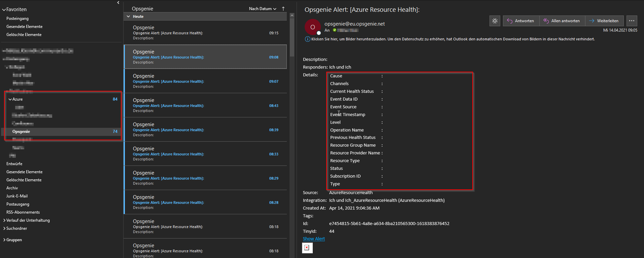Screen dimensions: 644x258
Task: Click the broken image placeholder icon
Action: tap(307, 248)
